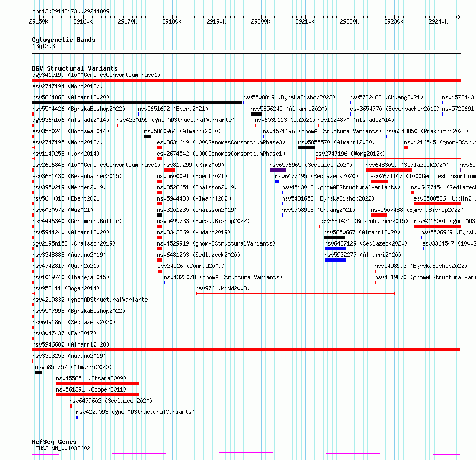The width and height of the screenshot is (476, 460).
Task: Open nsv5722483 (Chuang2021) variant label
Action: [x=386, y=97]
